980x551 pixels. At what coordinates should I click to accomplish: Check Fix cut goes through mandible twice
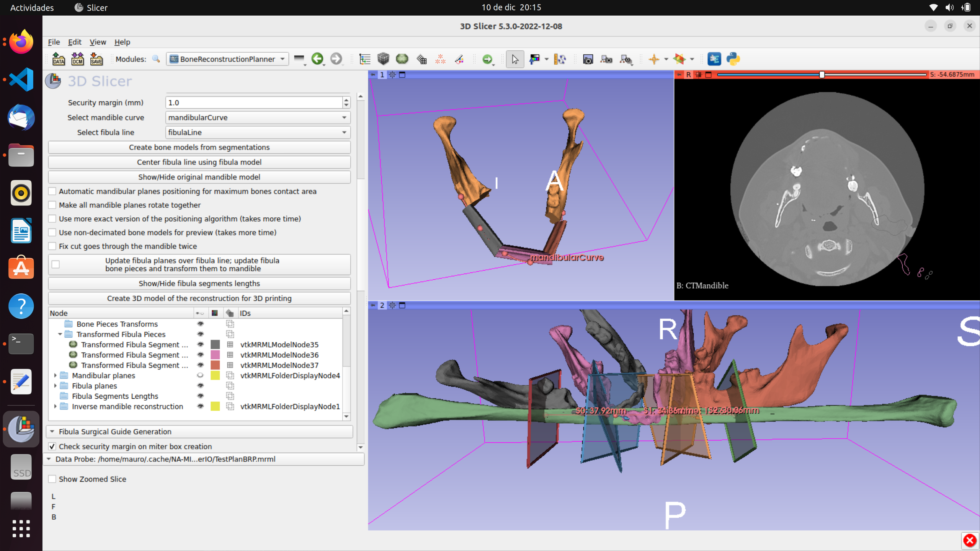(52, 246)
